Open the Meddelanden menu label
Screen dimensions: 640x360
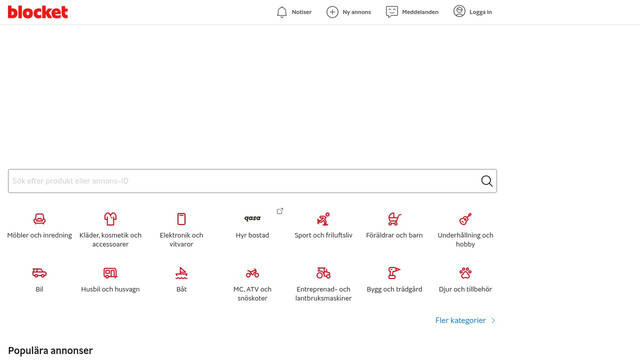(x=420, y=12)
